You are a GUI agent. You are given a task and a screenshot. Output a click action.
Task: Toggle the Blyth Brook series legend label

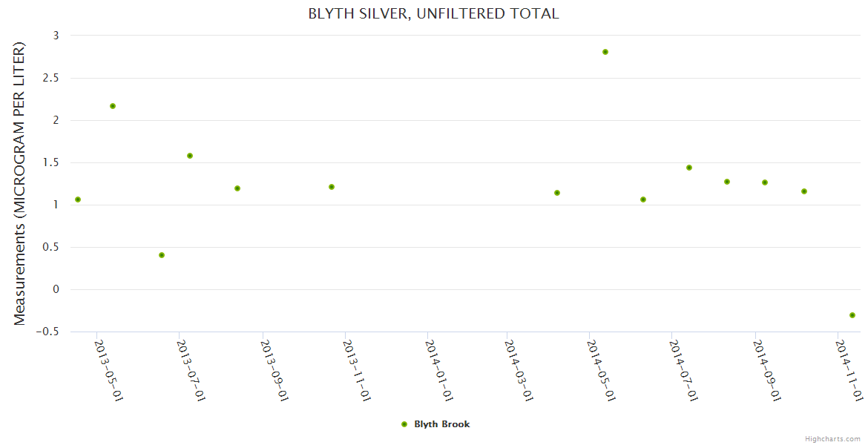(442, 424)
